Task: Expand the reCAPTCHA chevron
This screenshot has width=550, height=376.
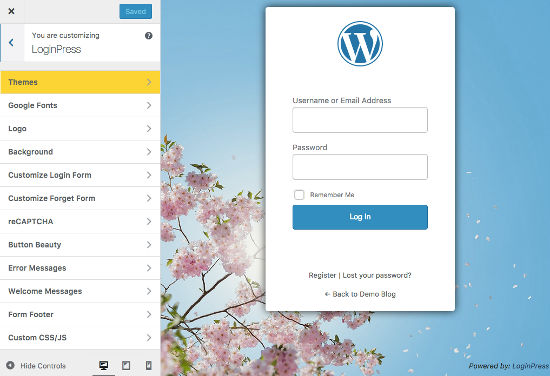Action: click(x=149, y=221)
